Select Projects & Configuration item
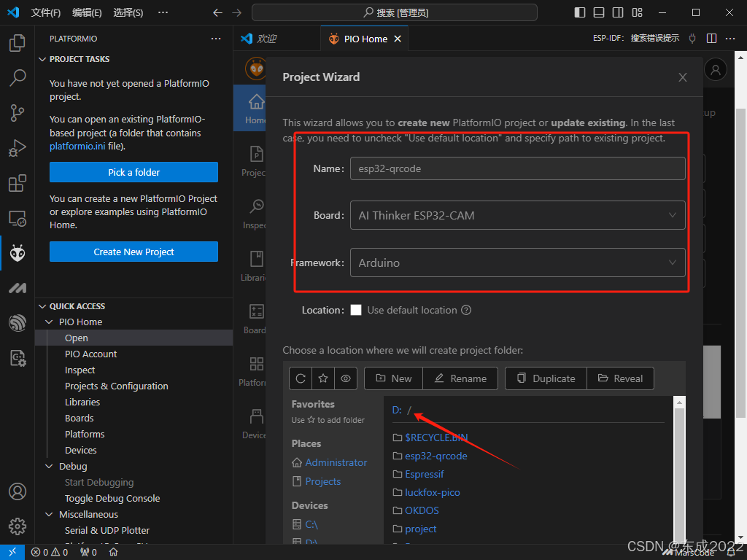 116,386
